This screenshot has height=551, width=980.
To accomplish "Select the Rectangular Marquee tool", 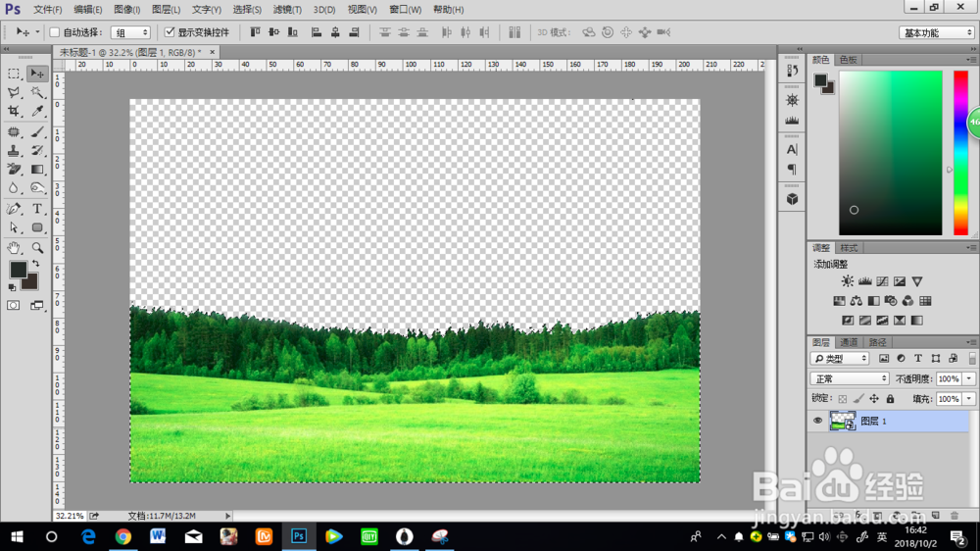I will coord(14,74).
